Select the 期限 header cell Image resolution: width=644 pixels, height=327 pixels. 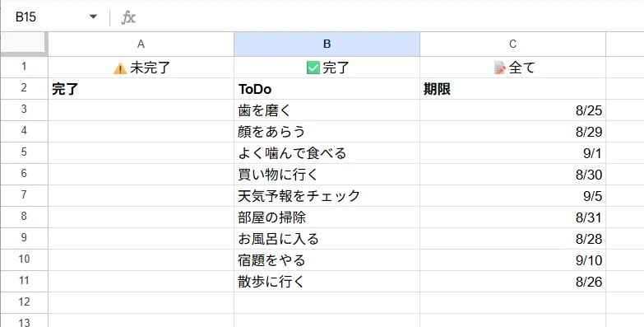click(x=512, y=89)
